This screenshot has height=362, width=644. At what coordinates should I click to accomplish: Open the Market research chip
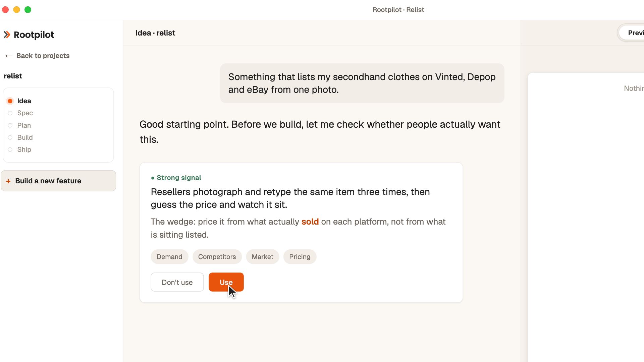[x=263, y=257]
